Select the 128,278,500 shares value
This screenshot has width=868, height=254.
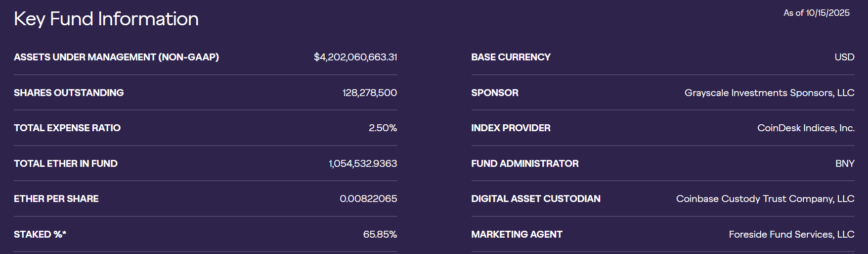(369, 93)
